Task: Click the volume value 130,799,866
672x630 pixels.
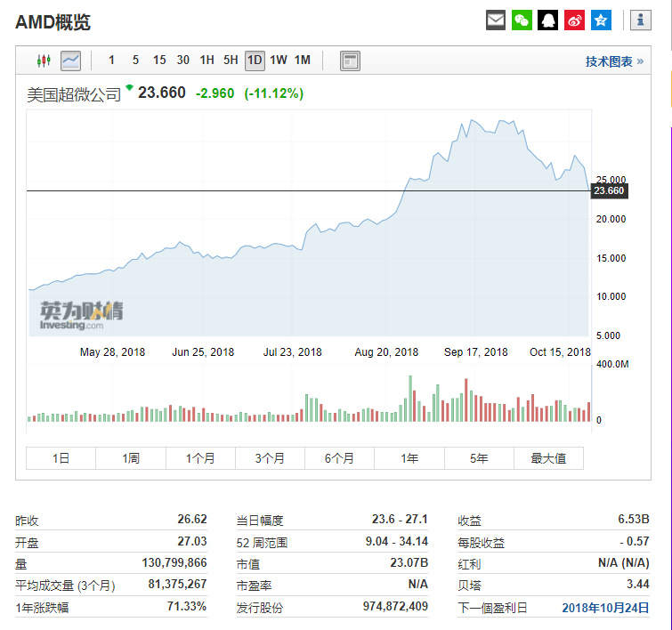Action: click(x=174, y=562)
